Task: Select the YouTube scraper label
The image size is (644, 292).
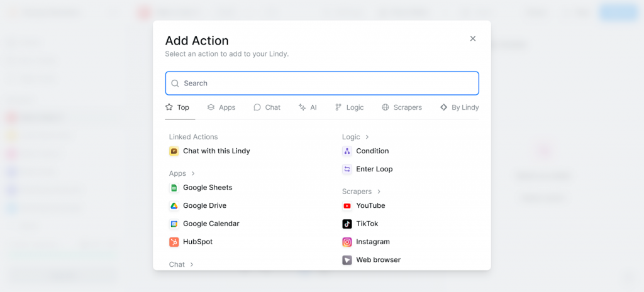Action: point(370,205)
